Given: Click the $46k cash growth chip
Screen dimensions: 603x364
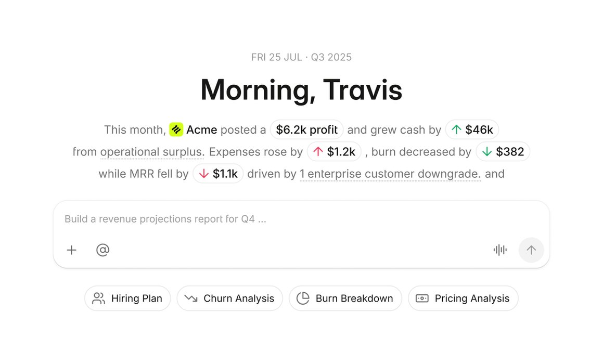Looking at the screenshot, I should pos(472,129).
